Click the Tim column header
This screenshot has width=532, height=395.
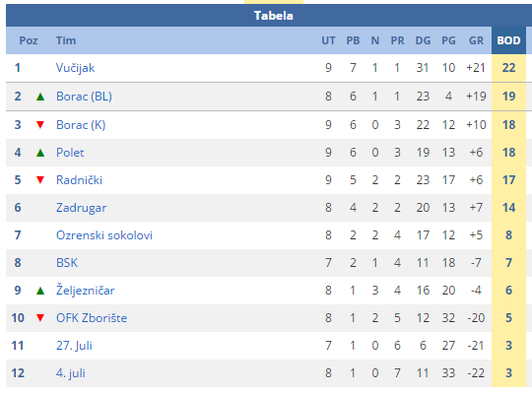66,40
